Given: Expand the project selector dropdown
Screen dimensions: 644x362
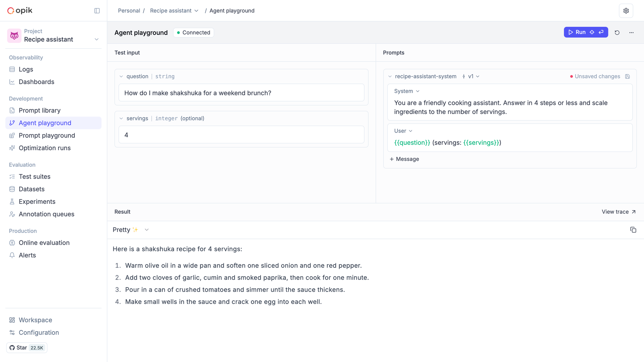Looking at the screenshot, I should click(97, 40).
